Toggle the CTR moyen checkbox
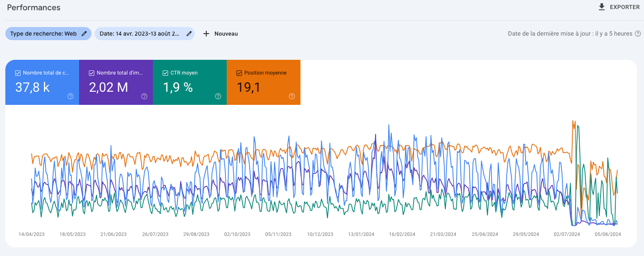The width and height of the screenshot is (644, 256). pos(165,73)
